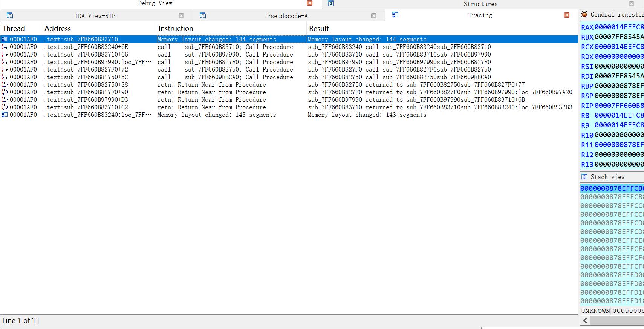Close the Debug View tab
Viewport: 644px width, 329px height.
(x=310, y=3)
